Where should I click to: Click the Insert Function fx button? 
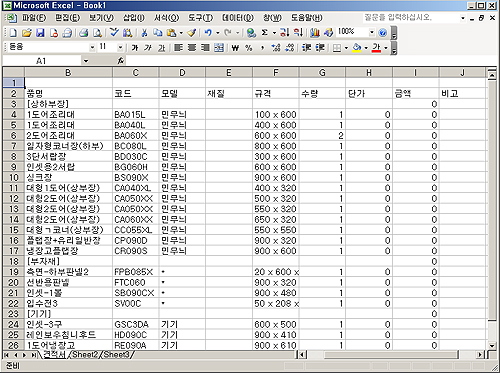click(121, 61)
